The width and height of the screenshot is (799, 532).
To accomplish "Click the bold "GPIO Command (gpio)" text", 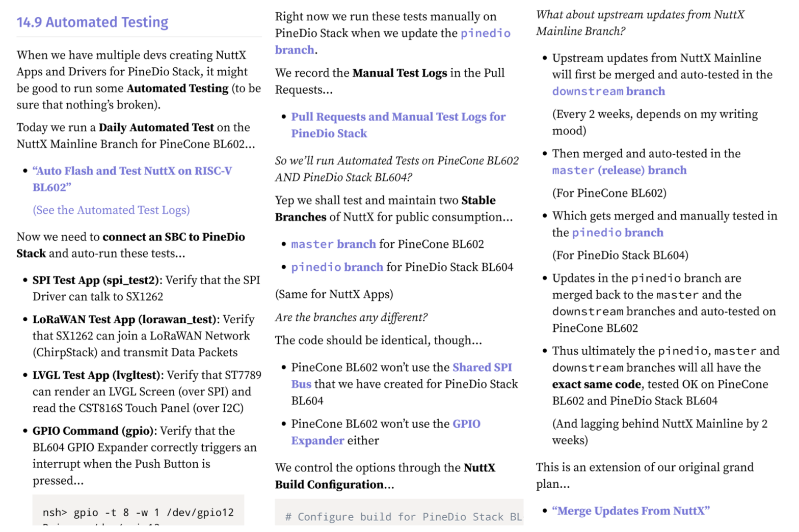I will 93,431.
